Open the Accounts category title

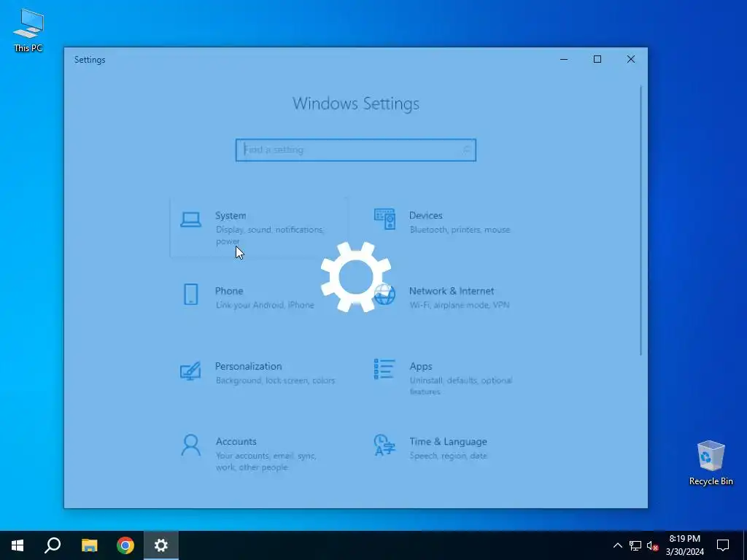click(x=236, y=441)
